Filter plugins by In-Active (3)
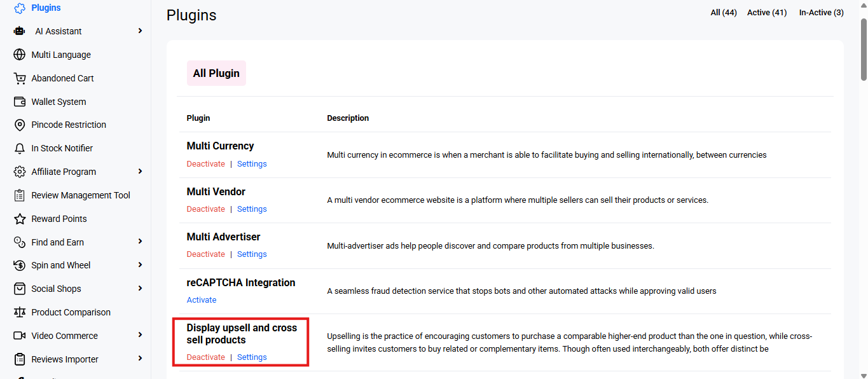 (x=822, y=13)
